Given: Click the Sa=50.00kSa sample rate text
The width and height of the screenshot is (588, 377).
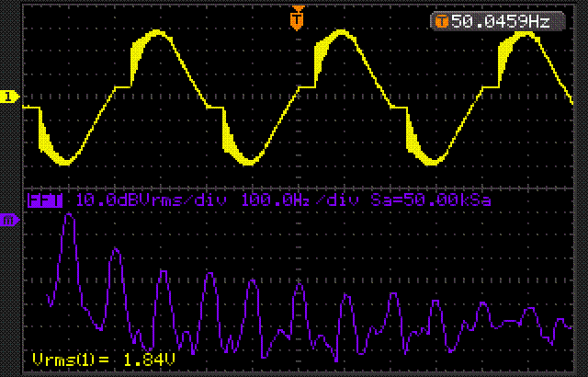Looking at the screenshot, I should (431, 200).
